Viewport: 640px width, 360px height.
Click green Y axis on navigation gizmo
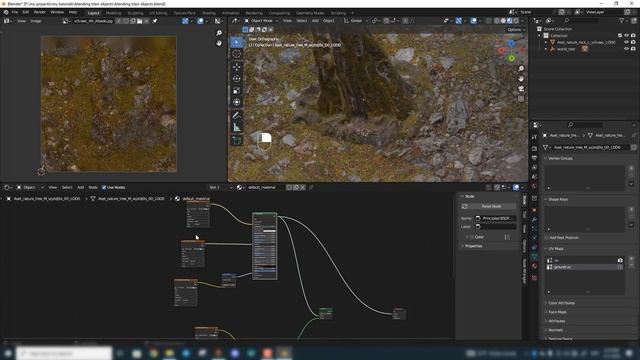[511, 59]
